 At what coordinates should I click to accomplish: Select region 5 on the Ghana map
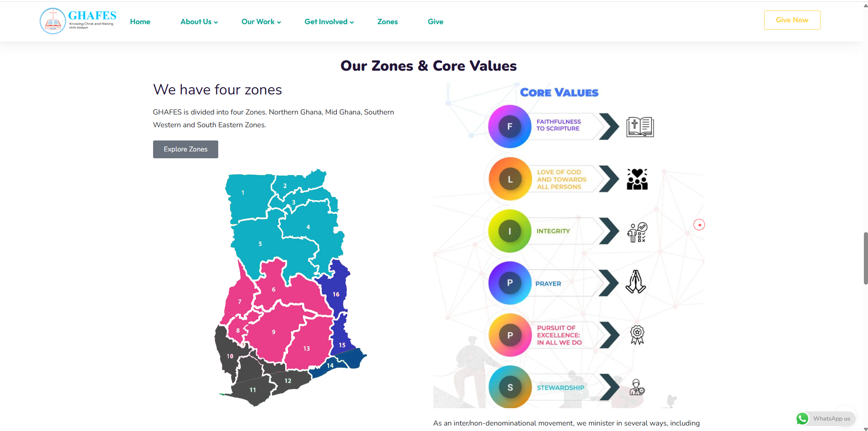[x=260, y=244]
